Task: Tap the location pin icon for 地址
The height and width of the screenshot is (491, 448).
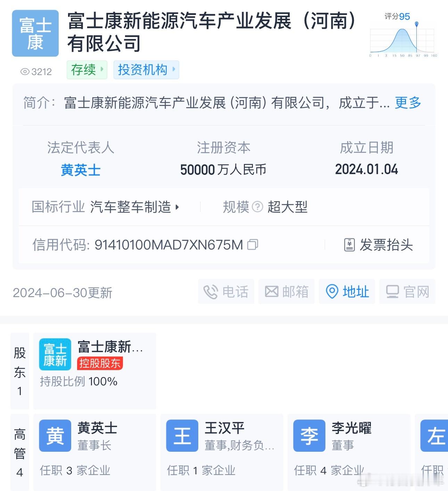Action: pyautogui.click(x=332, y=292)
